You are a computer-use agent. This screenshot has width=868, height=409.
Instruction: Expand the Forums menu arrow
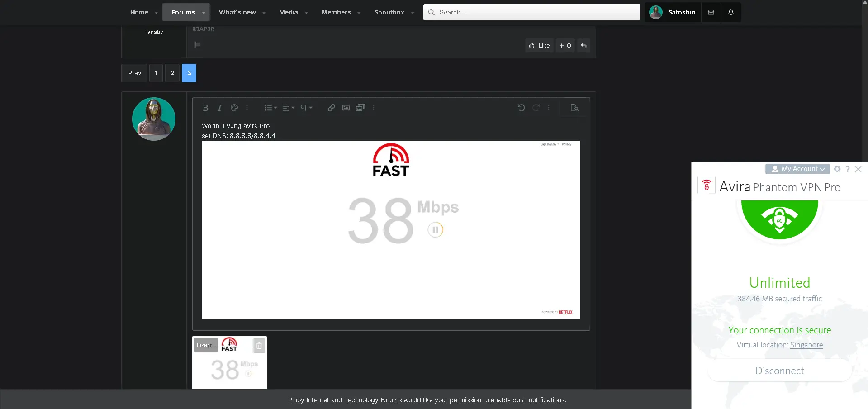[204, 13]
